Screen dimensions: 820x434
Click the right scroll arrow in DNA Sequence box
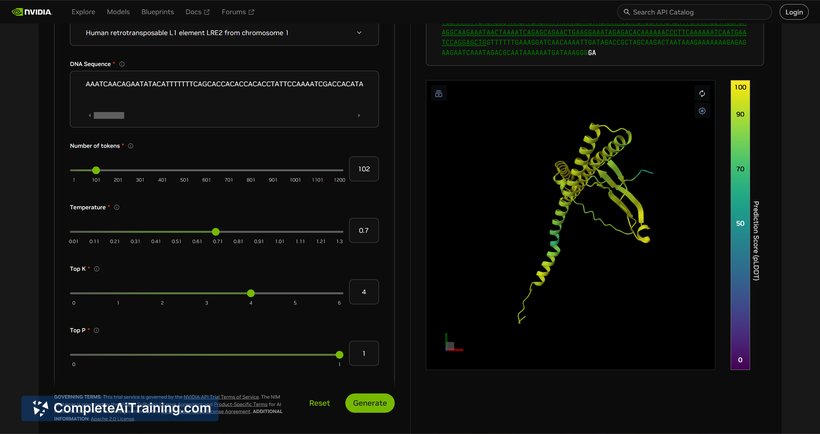(359, 116)
